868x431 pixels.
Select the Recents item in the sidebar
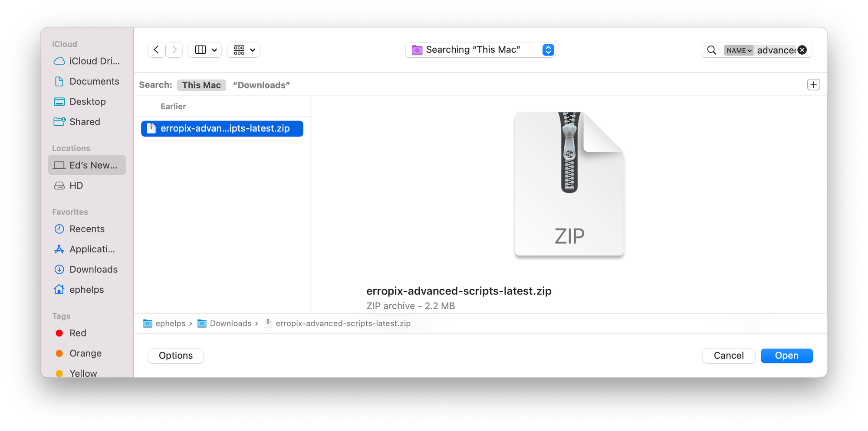[x=87, y=229]
